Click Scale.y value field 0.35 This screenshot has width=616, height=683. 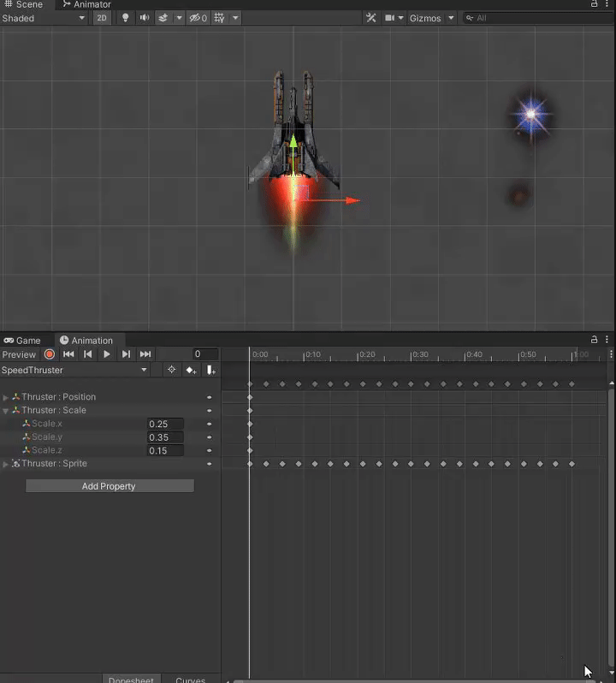pyautogui.click(x=165, y=437)
